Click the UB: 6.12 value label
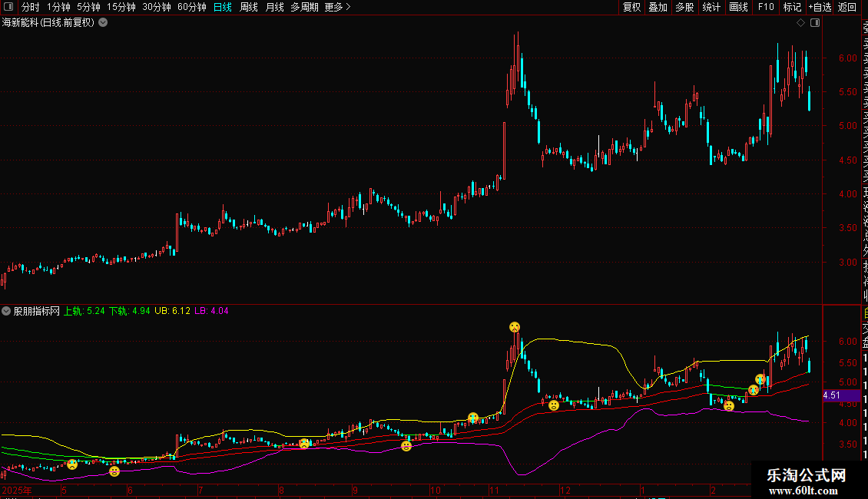This screenshot has width=868, height=499. coord(172,311)
